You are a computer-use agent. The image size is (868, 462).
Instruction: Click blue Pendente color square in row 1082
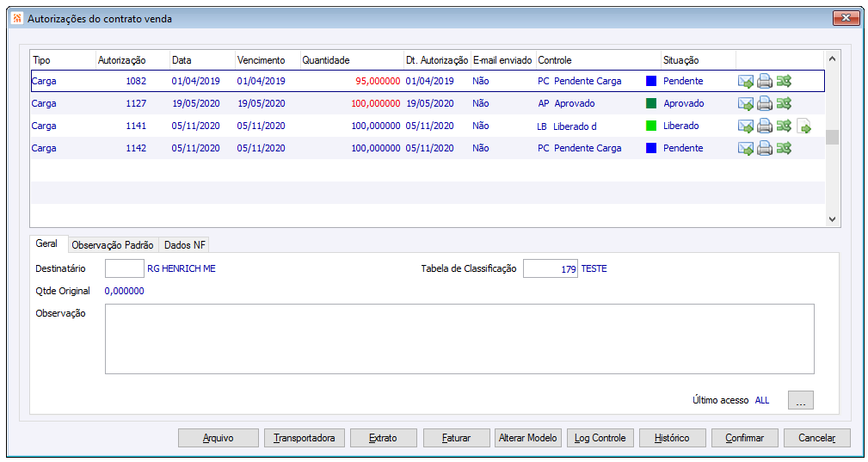(x=651, y=81)
